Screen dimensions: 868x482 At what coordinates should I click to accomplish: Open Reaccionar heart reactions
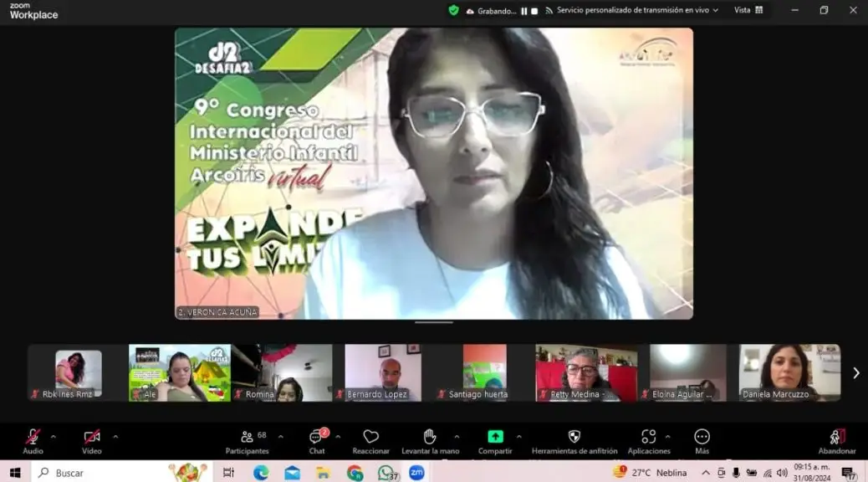click(371, 442)
